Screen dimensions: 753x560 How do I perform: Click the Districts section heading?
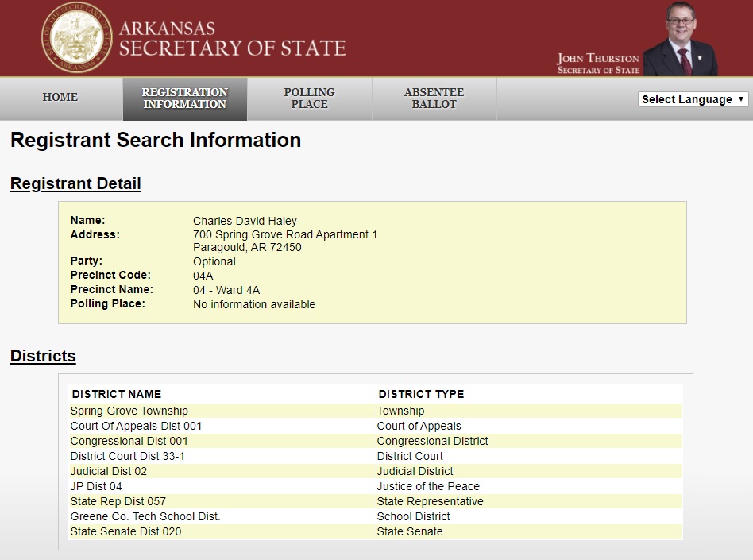click(43, 356)
